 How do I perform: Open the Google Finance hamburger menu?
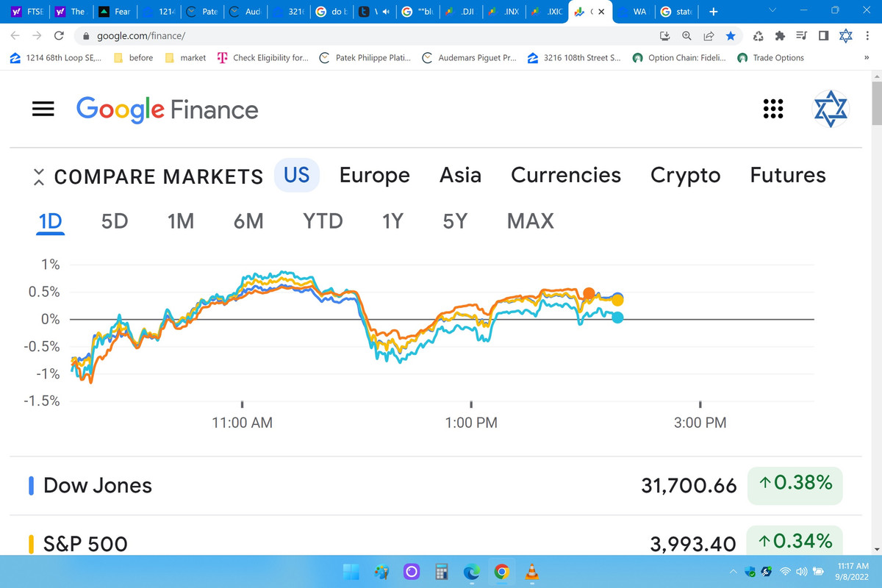[x=43, y=109]
